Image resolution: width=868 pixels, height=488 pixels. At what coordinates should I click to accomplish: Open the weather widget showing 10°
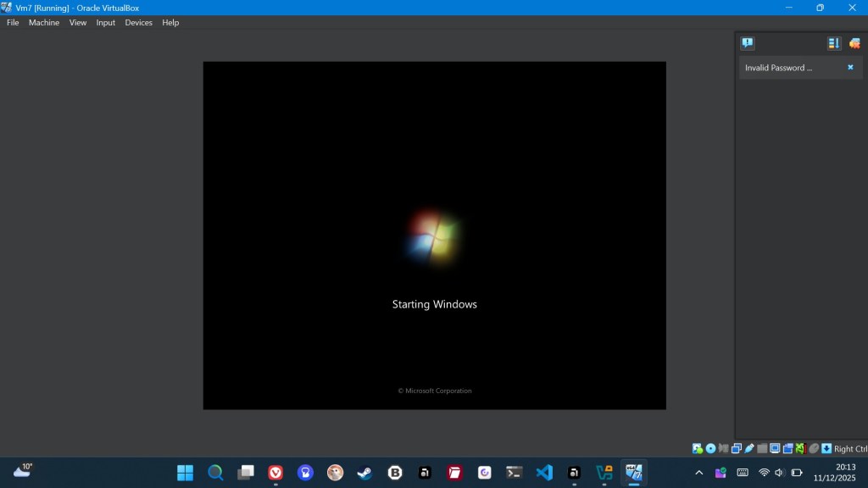point(23,471)
